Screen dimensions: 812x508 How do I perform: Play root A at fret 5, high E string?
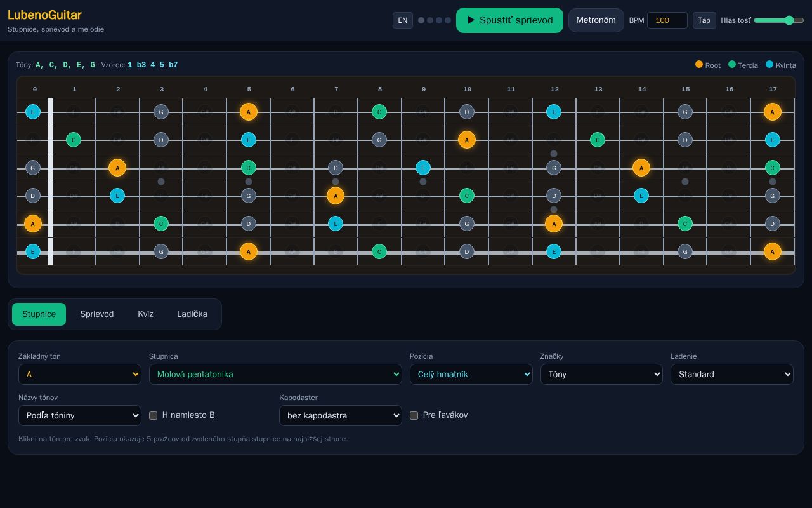249,112
